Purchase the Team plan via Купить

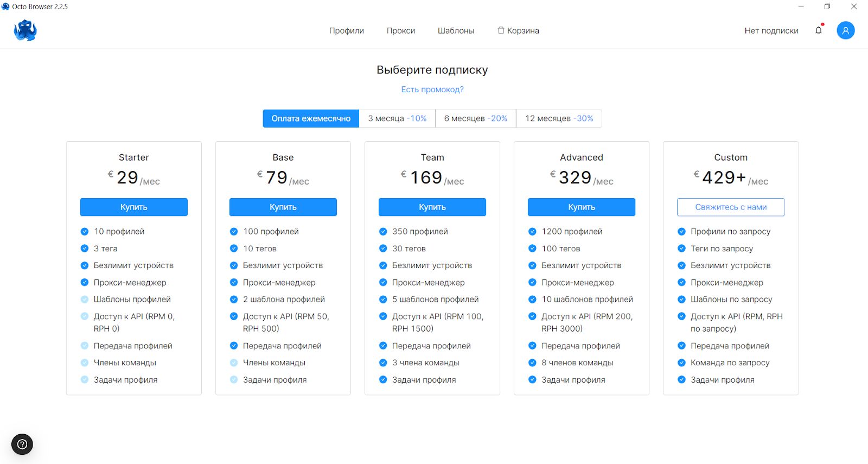click(x=432, y=207)
